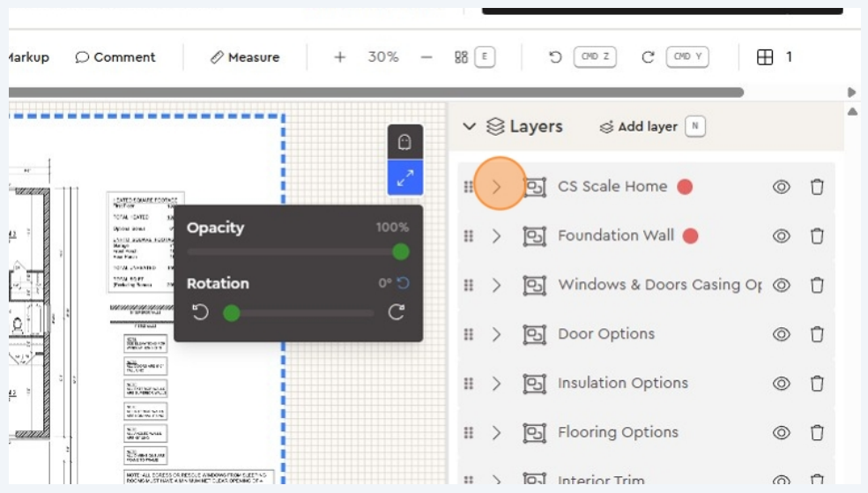Expand the Insulation Options layer
Viewport: 868px width, 493px height.
497,384
